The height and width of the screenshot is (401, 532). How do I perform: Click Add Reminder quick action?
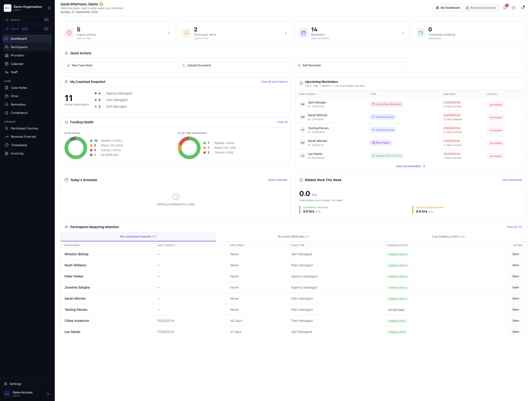[351, 65]
